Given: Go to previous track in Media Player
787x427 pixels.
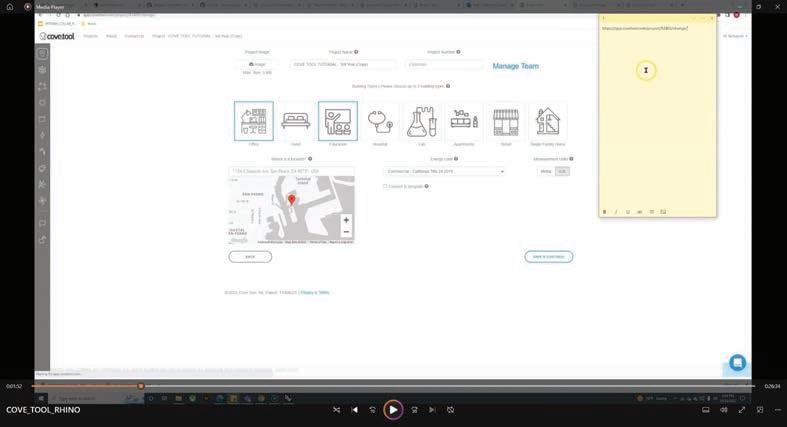Looking at the screenshot, I should (x=355, y=410).
